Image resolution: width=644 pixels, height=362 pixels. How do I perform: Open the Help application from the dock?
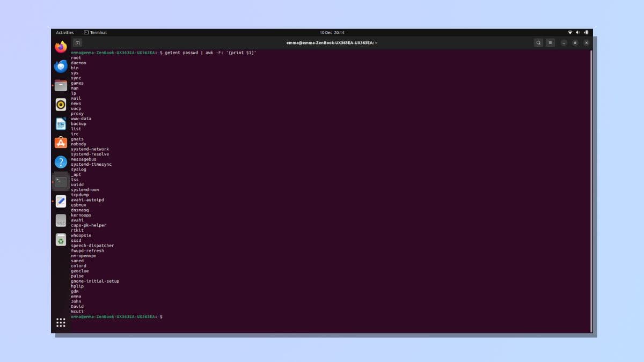[x=60, y=162]
